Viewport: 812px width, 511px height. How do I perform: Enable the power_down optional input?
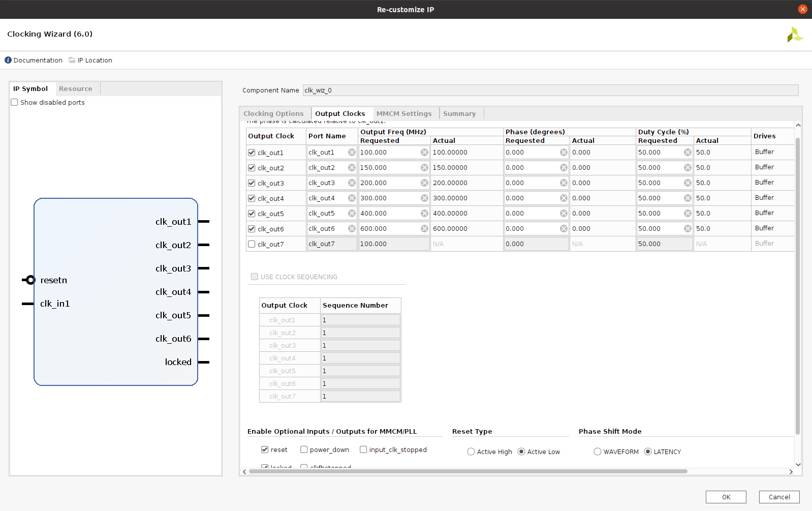(x=304, y=449)
